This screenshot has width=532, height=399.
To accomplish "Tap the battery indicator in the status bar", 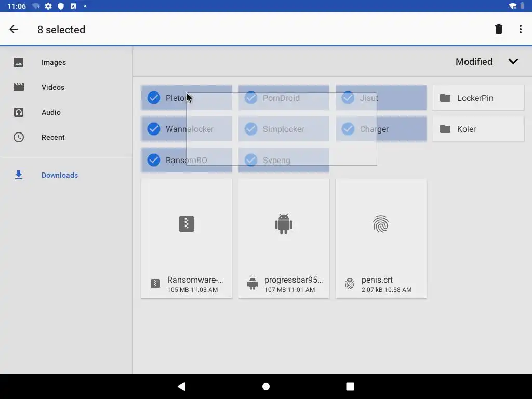I will tap(522, 6).
